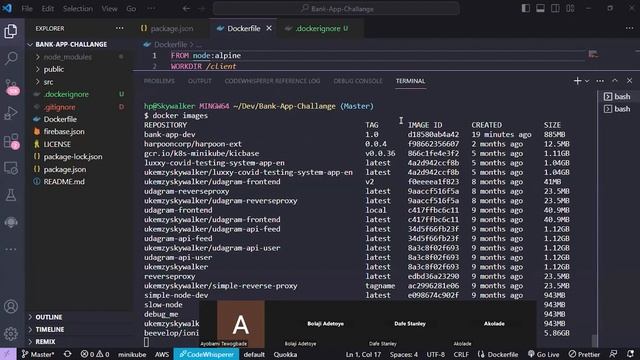Open Dockerfile in the file tree

click(60, 119)
